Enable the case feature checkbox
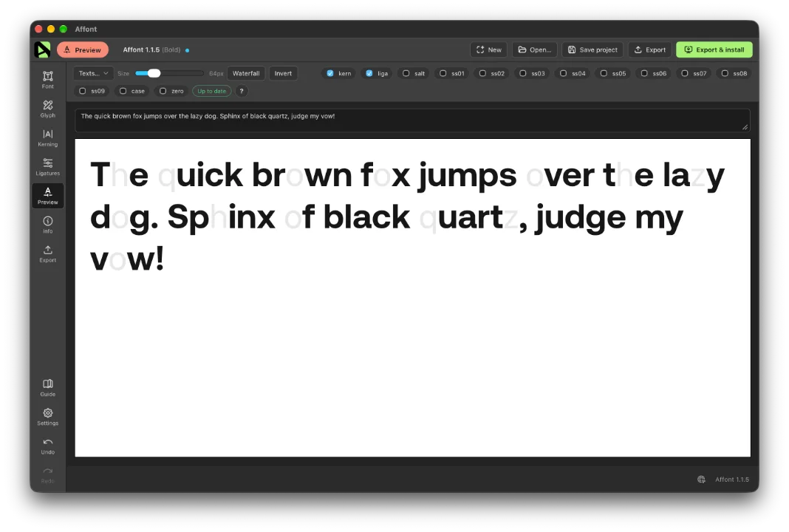This screenshot has height=532, width=789. 123,91
